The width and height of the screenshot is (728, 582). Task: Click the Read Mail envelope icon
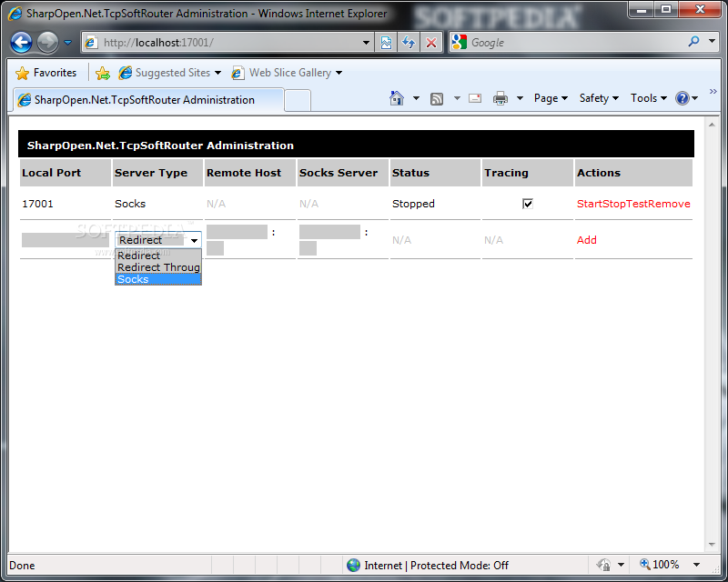475,98
